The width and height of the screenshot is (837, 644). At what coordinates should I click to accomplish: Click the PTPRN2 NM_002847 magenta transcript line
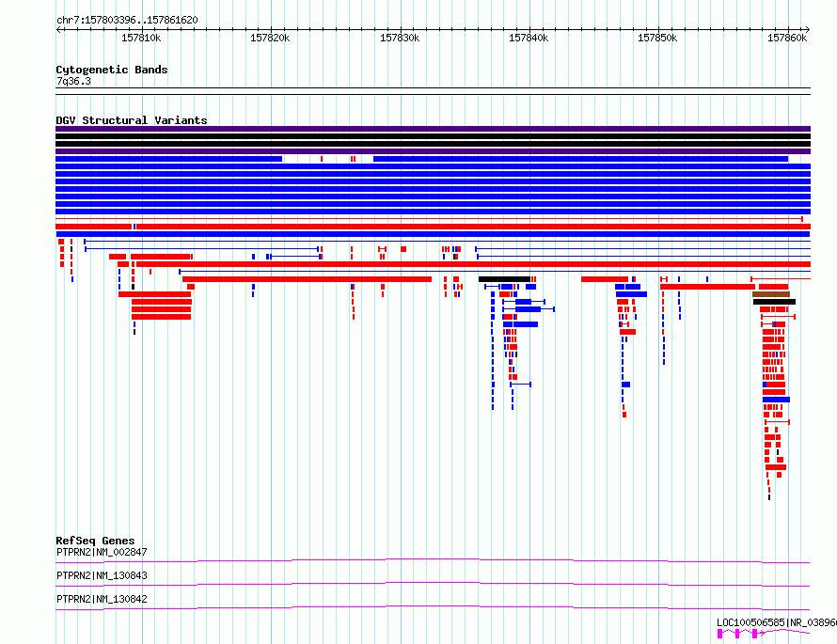433,560
